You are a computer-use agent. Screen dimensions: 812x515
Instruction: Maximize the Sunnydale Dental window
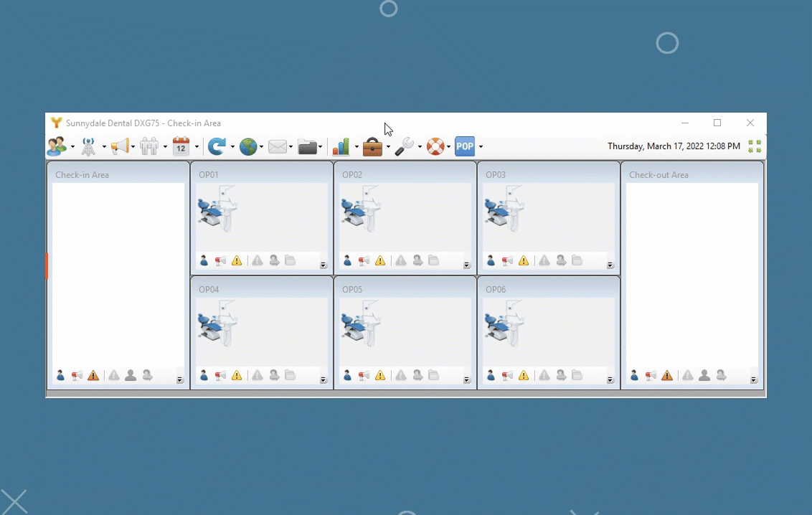pos(717,123)
